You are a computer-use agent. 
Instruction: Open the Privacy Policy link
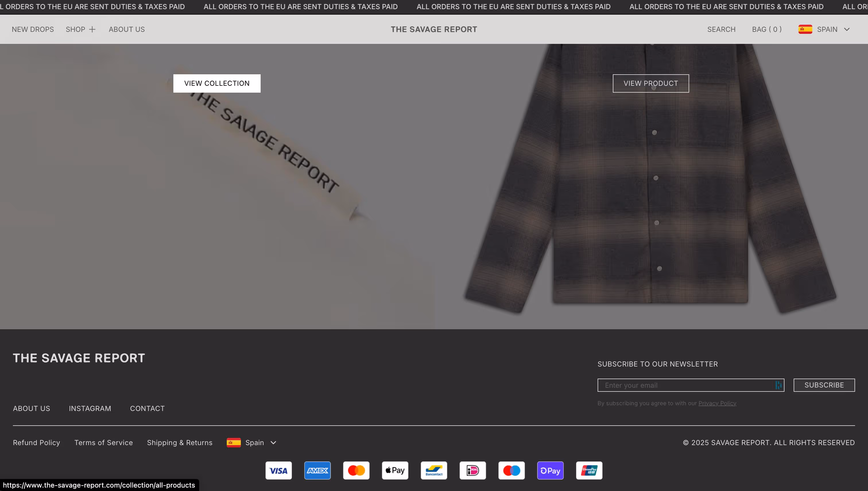click(717, 403)
